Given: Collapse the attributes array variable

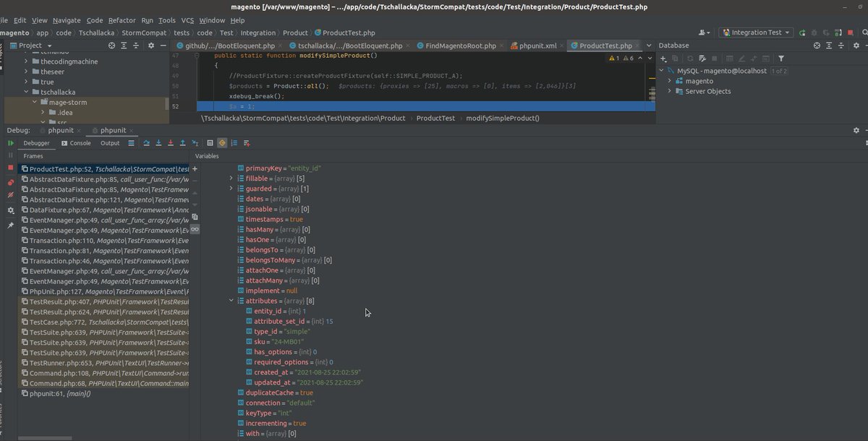Looking at the screenshot, I should (x=231, y=301).
